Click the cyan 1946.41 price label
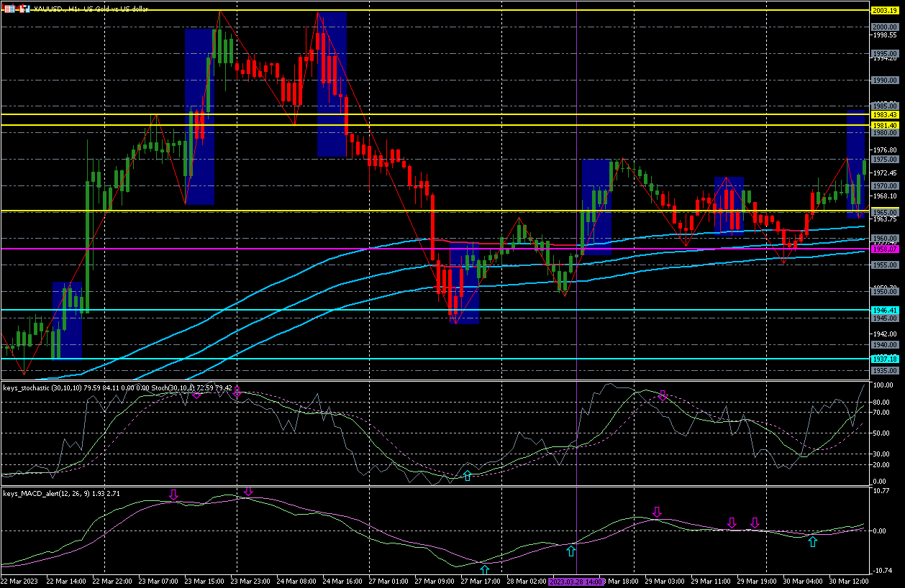 883,310
